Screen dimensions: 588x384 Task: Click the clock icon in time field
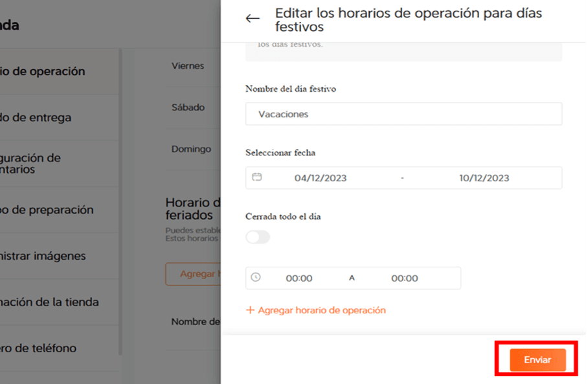click(x=256, y=277)
